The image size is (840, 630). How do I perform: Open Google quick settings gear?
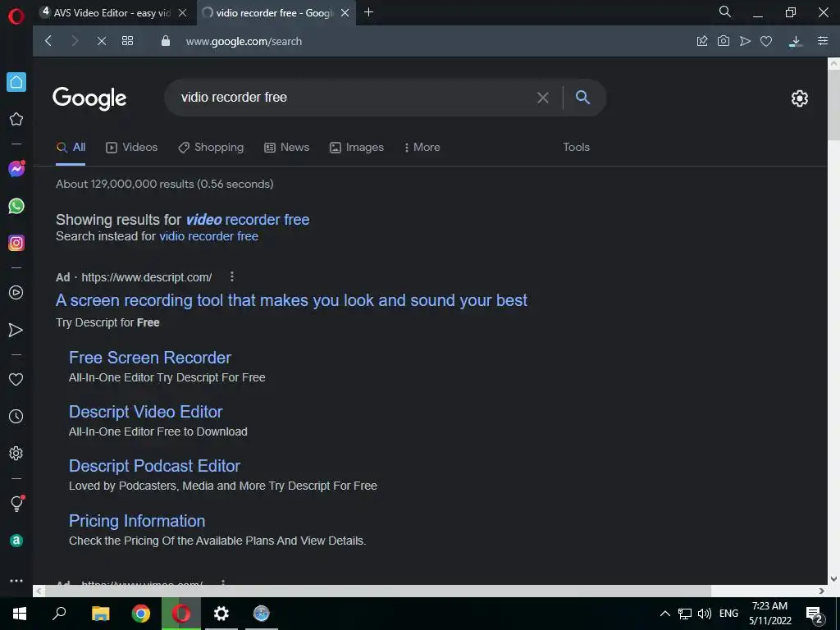click(x=799, y=98)
